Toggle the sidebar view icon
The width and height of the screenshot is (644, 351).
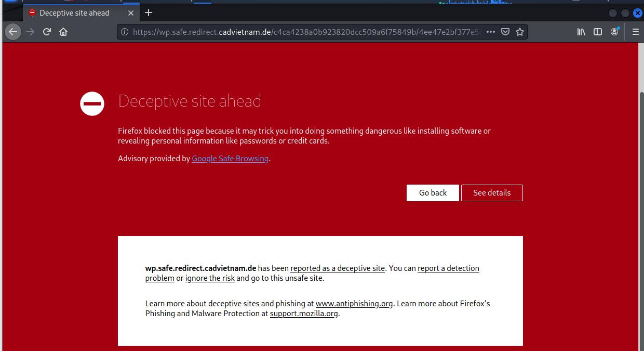[598, 32]
